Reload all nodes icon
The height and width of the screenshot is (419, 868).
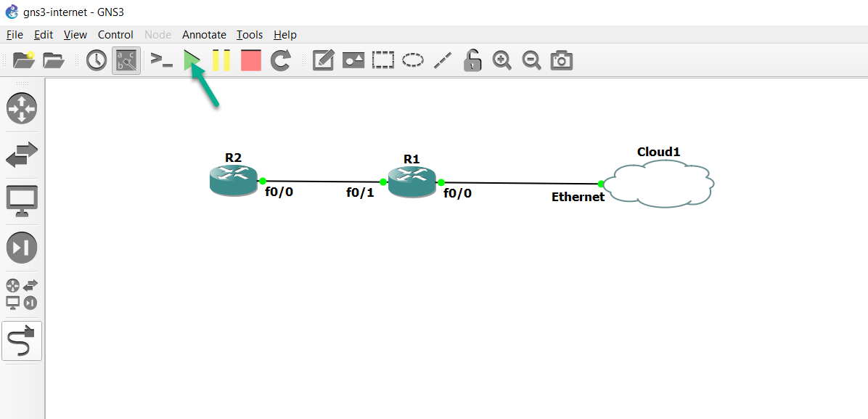281,60
